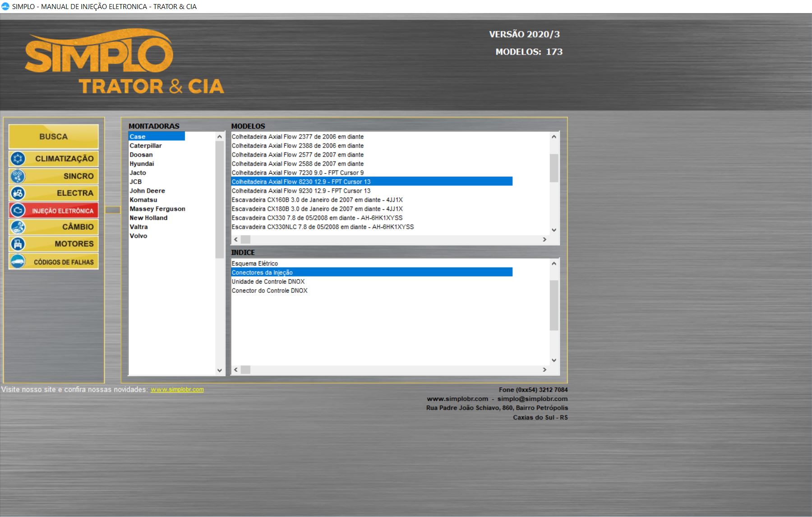Click the Códigos de Falhas icon

18,262
